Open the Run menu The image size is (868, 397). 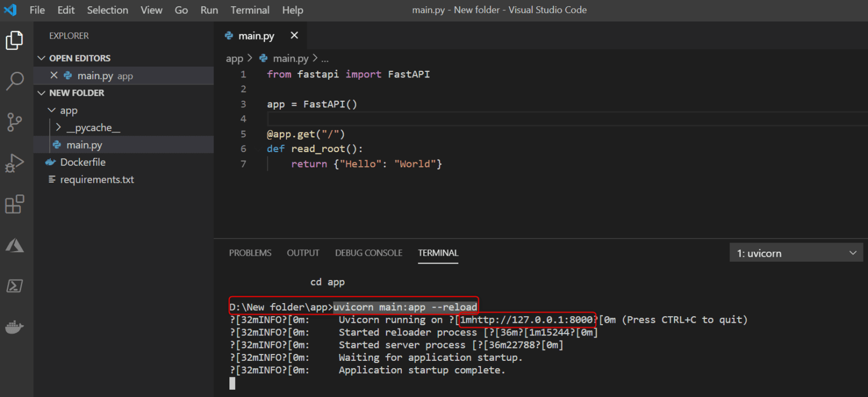coord(209,10)
